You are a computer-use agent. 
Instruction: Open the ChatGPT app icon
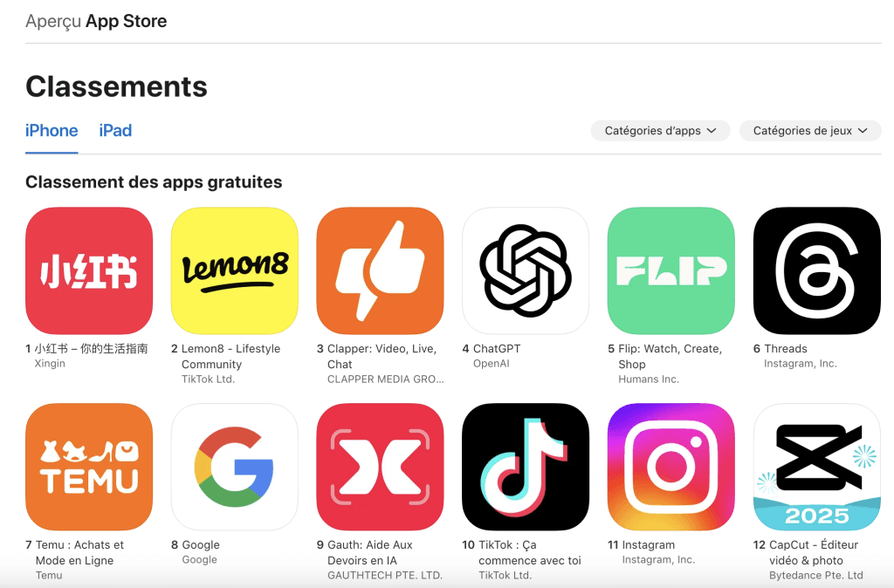[x=526, y=270]
